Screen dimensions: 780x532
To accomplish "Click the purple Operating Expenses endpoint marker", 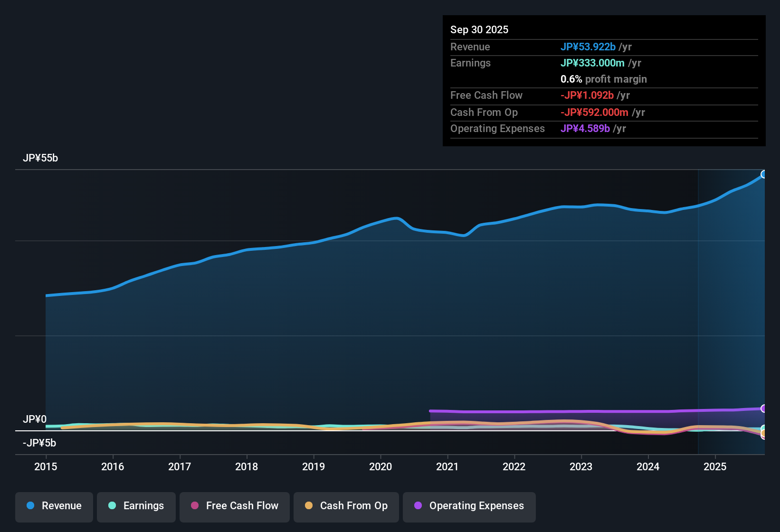I will coord(764,408).
